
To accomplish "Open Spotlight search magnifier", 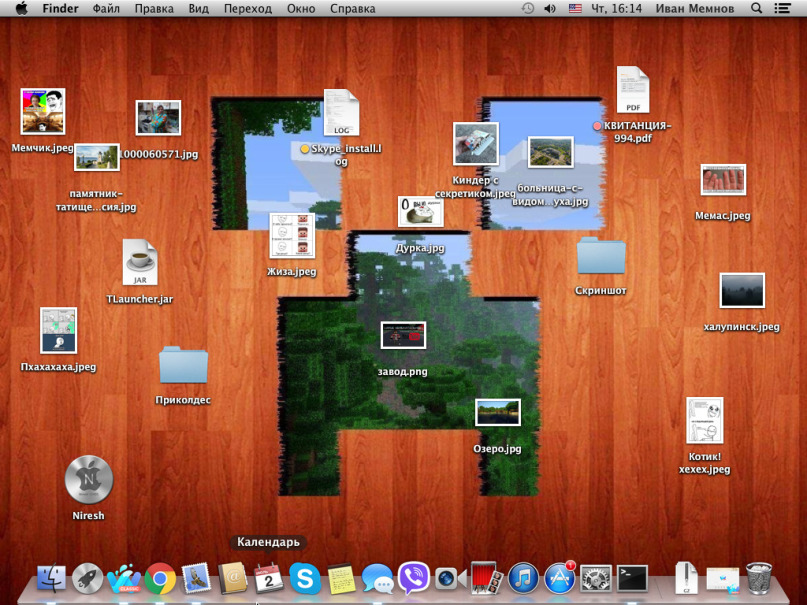I will [x=757, y=8].
